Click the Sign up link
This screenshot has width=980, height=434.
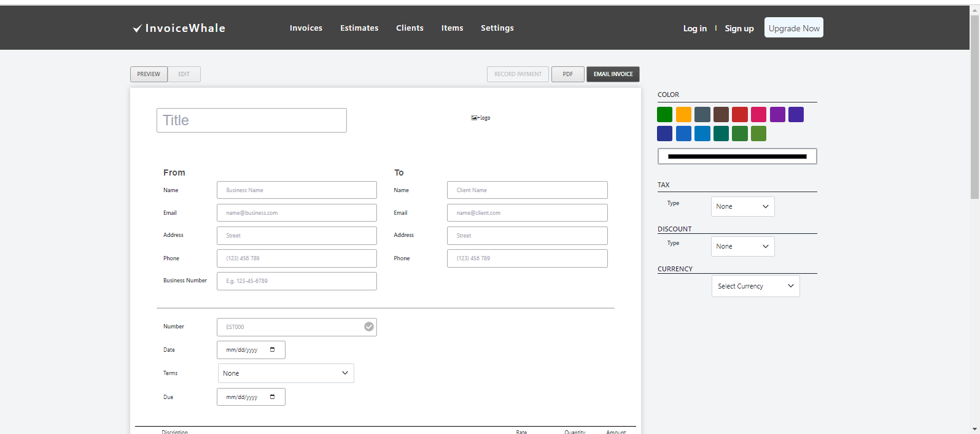point(739,28)
